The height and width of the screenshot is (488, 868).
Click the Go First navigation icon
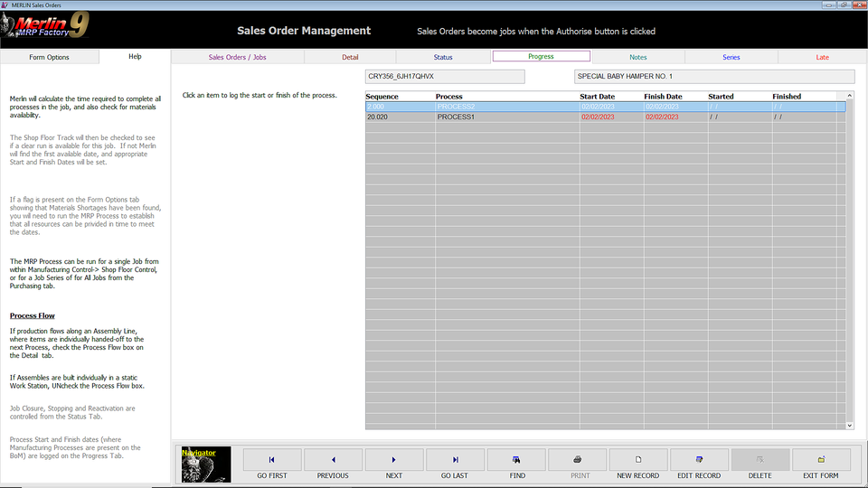[272, 460]
